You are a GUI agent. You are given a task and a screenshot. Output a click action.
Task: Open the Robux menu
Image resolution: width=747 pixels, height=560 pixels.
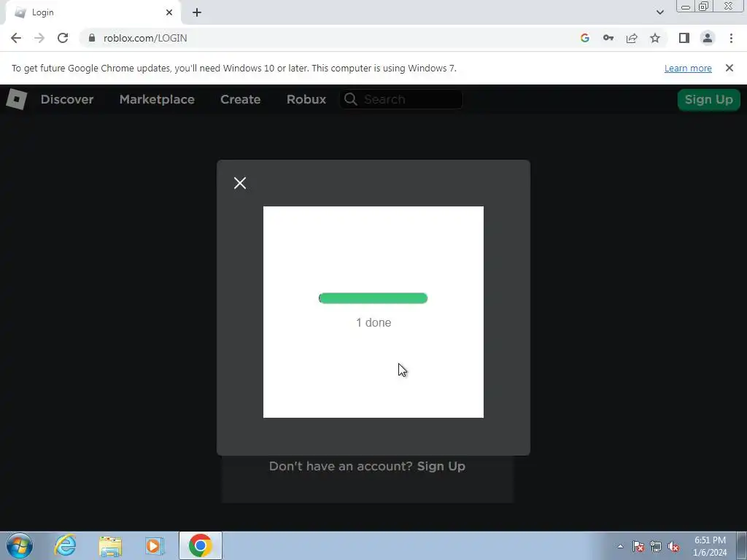pyautogui.click(x=306, y=99)
